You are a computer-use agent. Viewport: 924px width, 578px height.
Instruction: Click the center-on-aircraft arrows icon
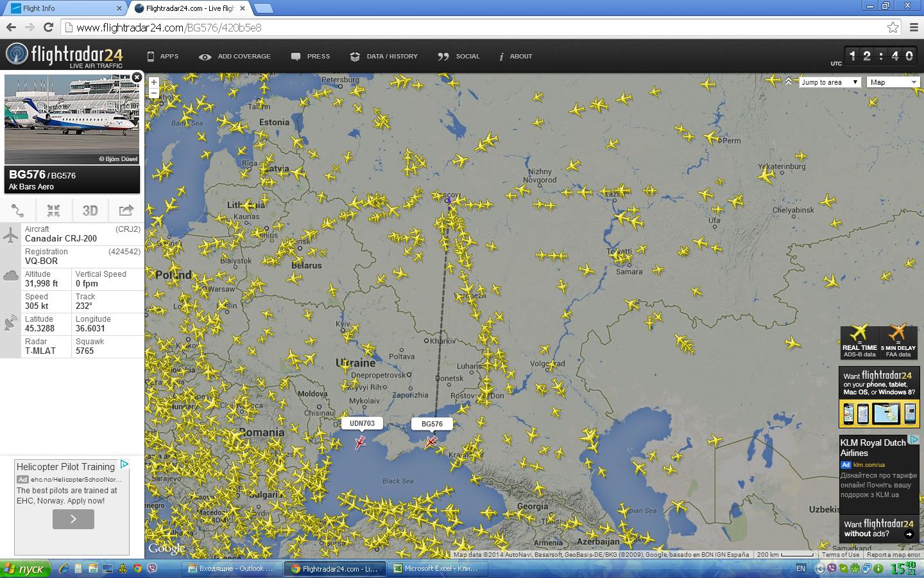54,211
